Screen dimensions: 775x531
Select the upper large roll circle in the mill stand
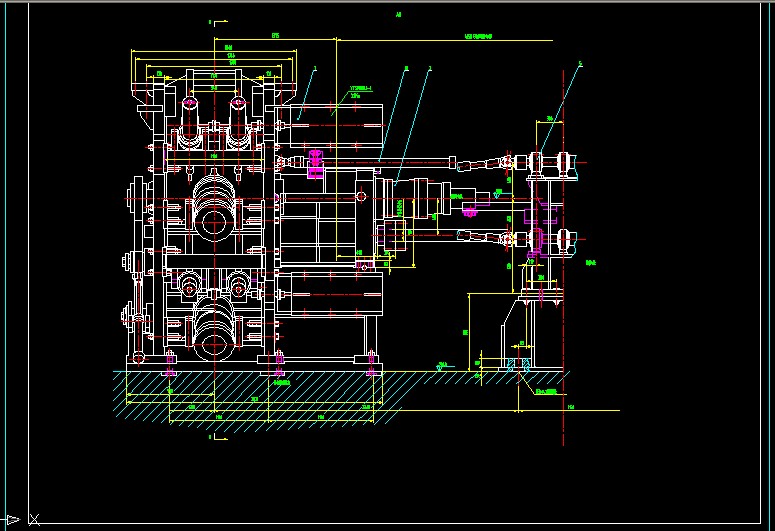(x=214, y=222)
